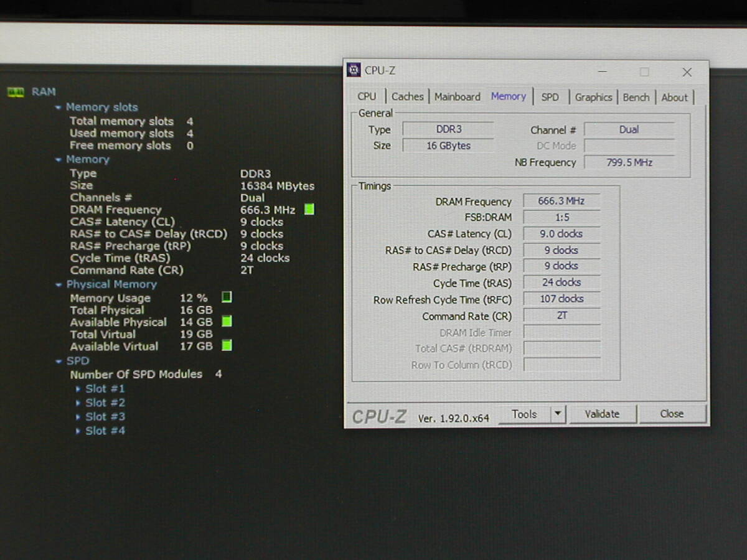Click the maximize button of CPU-Z
This screenshot has height=560, width=747.
pyautogui.click(x=644, y=72)
